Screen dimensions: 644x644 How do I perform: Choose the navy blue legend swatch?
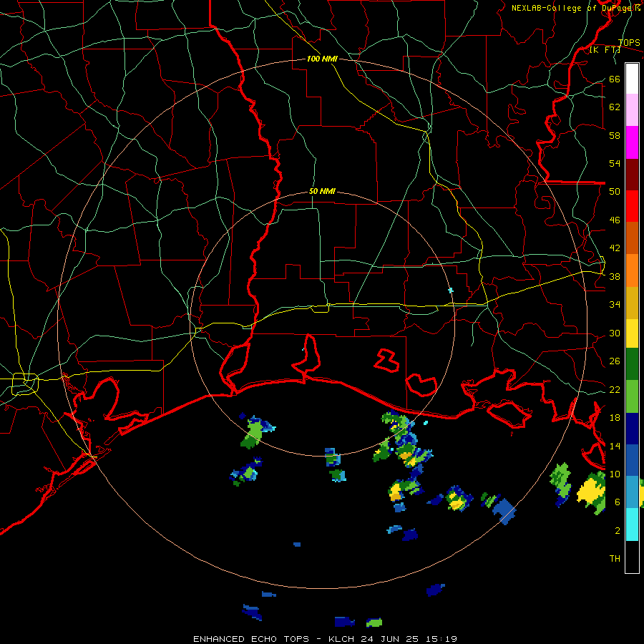[632, 429]
